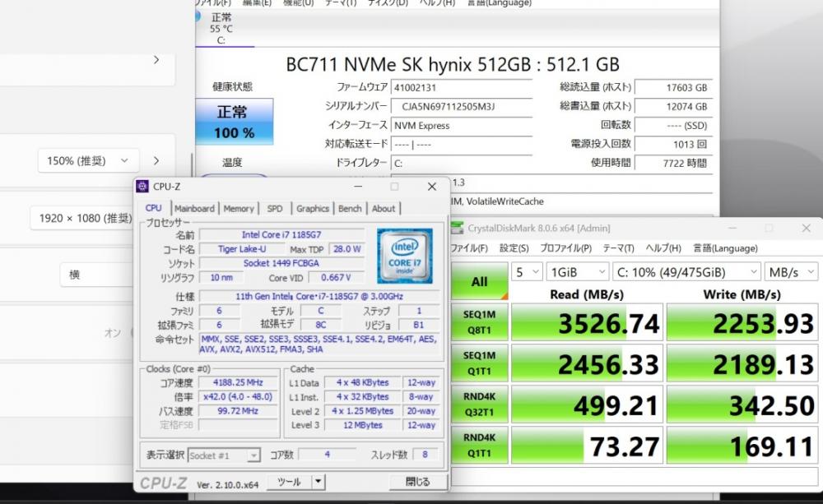Expand the top chevron row in Settings

[x=156, y=60]
